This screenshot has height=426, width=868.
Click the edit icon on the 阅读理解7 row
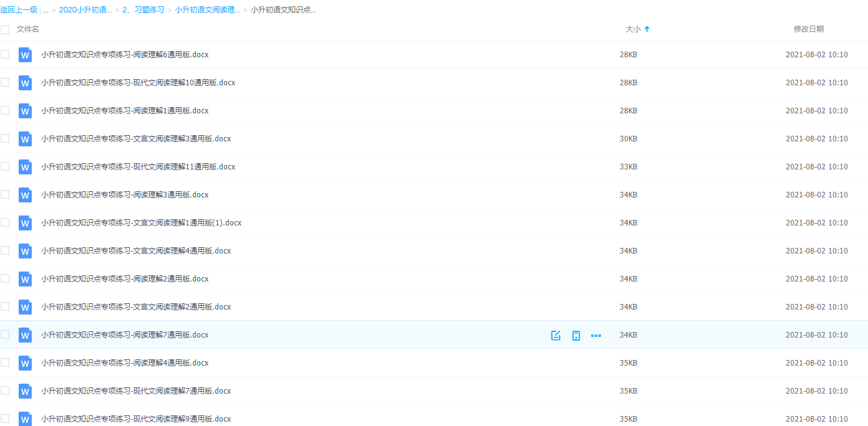[x=556, y=336]
